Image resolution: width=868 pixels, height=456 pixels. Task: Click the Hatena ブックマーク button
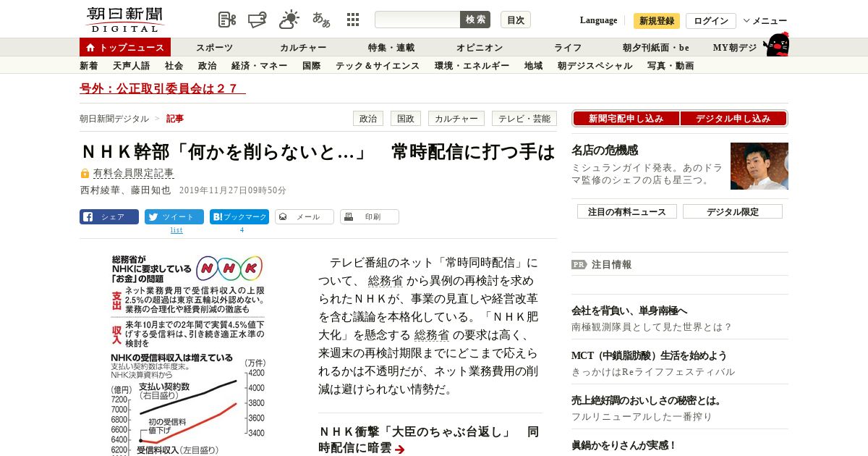coord(239,216)
